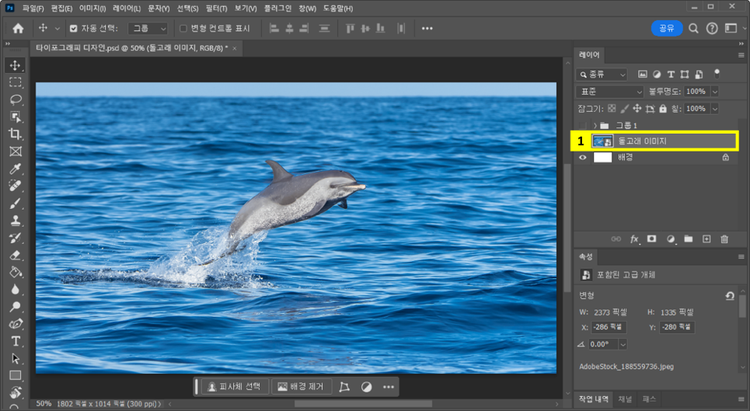The width and height of the screenshot is (750, 411).
Task: Click the 돌고래 이미지 layer thumbnail
Action: 603,141
